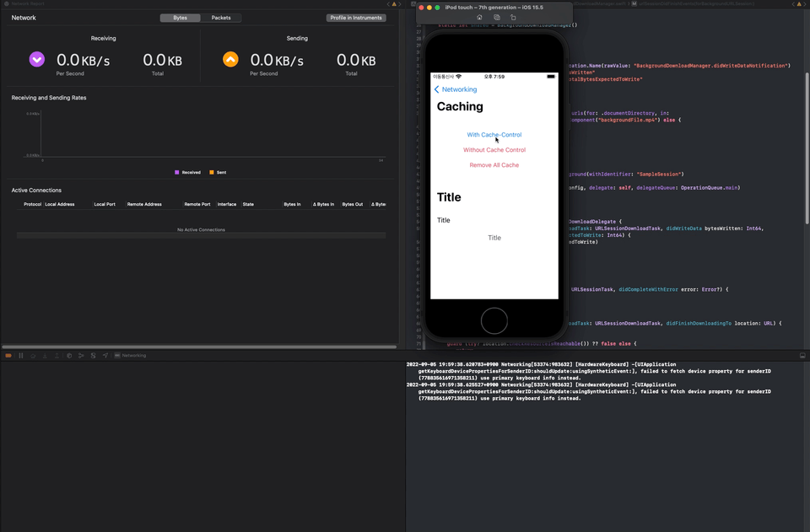
Task: Click the Simulate Location arrow icon
Action: pyautogui.click(x=105, y=356)
